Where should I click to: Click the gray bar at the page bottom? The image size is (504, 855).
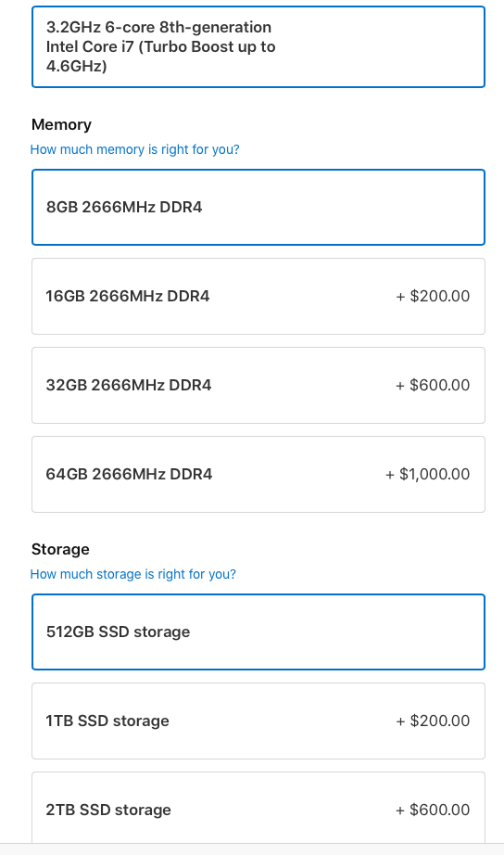click(252, 849)
